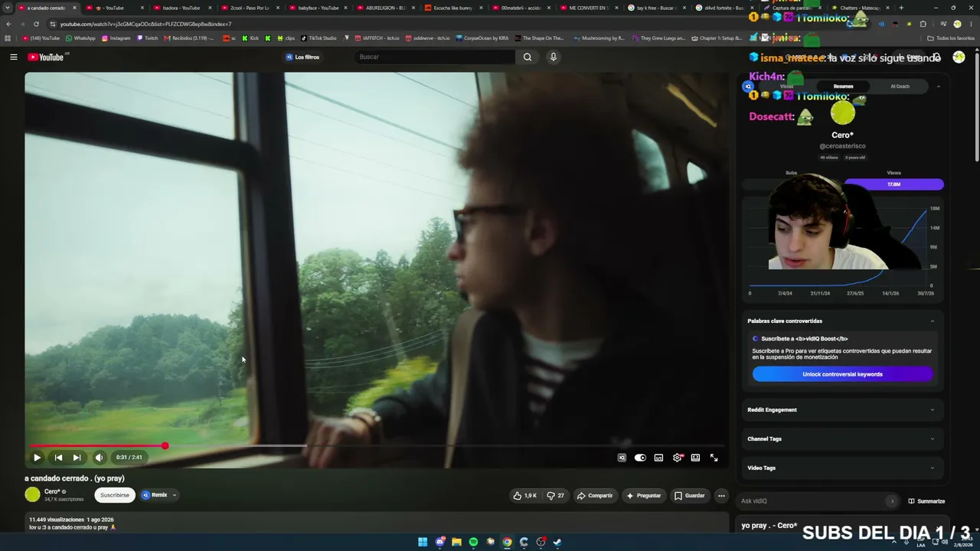Click the Summarize button
This screenshot has height=551, width=980.
[926, 501]
